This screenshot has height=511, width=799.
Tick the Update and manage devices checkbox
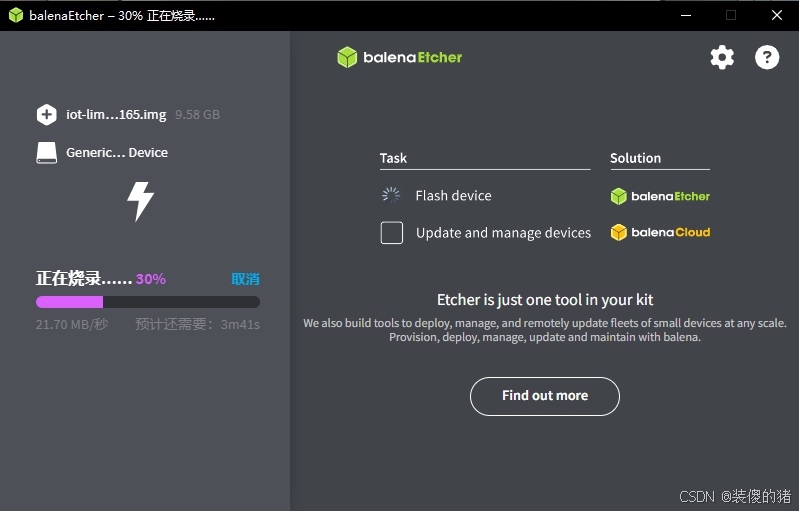391,233
